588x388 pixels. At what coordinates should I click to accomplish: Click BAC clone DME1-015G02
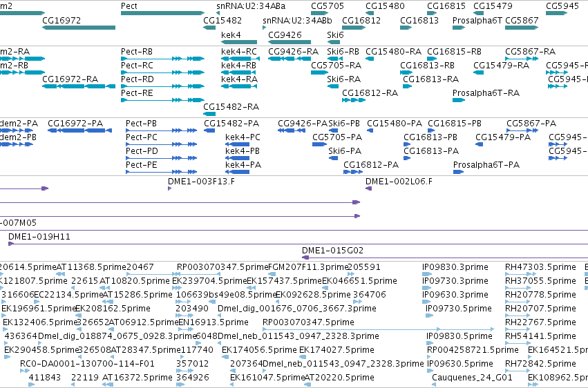pos(445,258)
